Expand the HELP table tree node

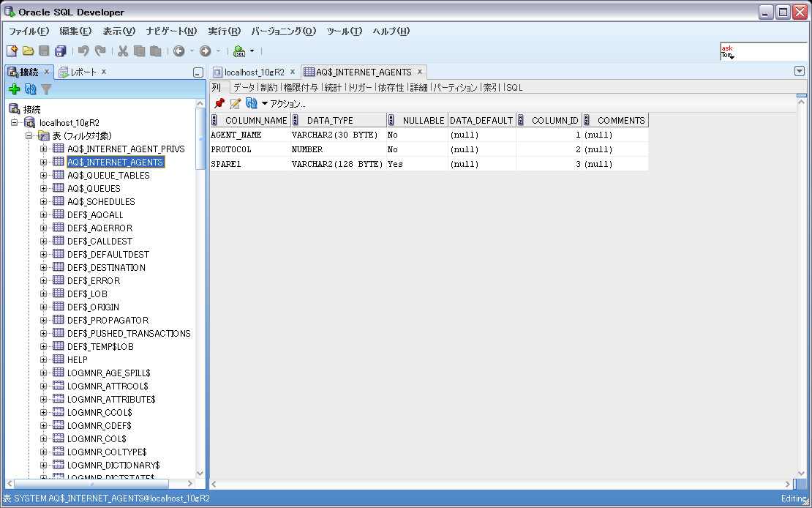43,359
